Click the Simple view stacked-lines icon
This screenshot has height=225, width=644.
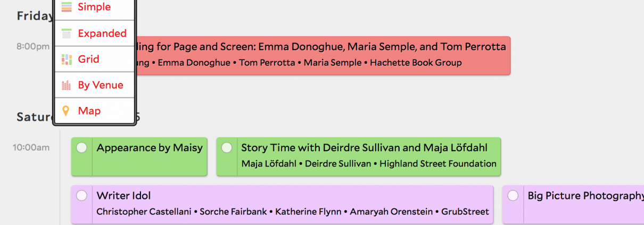(x=66, y=7)
